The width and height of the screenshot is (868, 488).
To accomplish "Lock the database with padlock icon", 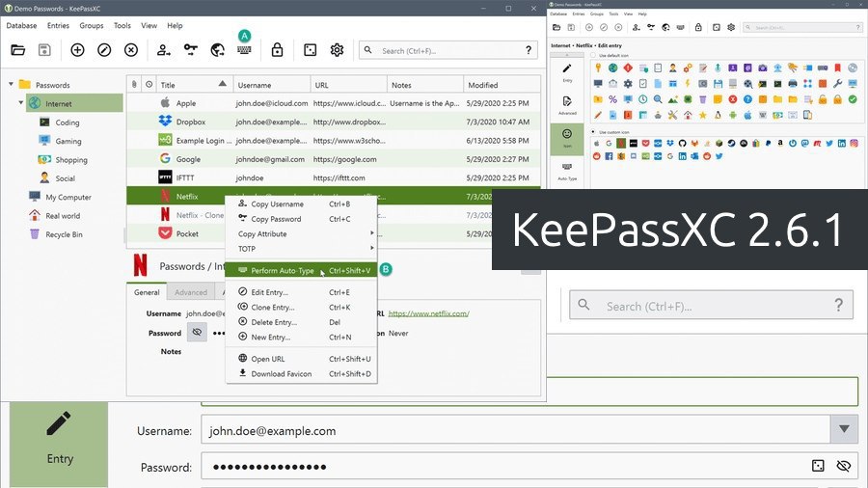I will pos(277,50).
